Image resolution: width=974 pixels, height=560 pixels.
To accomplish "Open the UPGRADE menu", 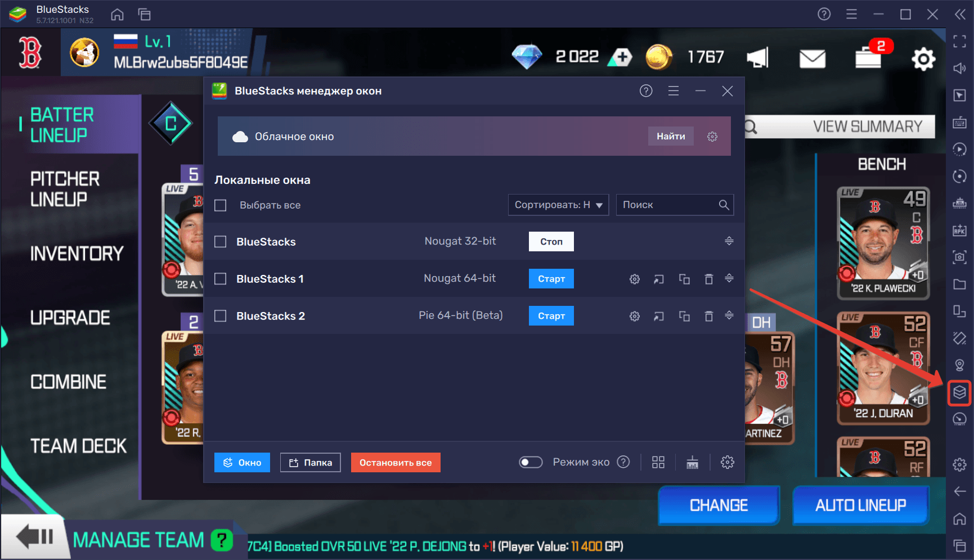I will pyautogui.click(x=70, y=318).
